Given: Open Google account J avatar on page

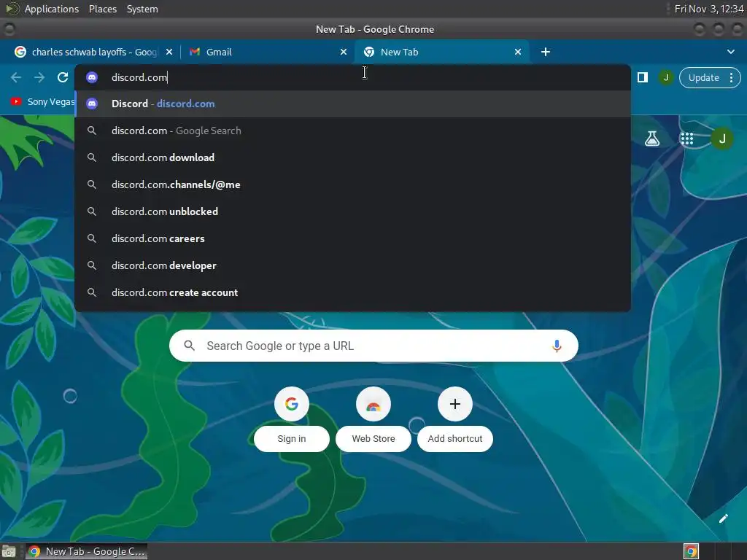Looking at the screenshot, I should tap(722, 139).
